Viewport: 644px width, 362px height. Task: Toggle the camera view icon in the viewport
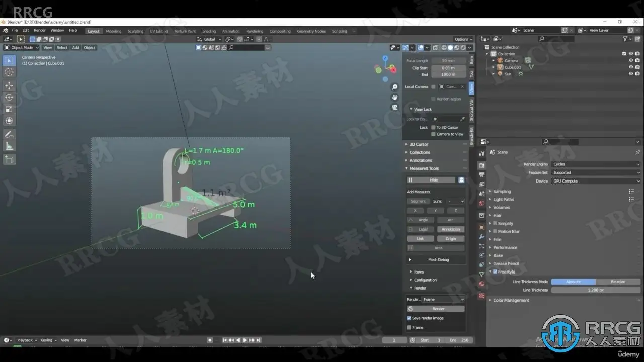pyautogui.click(x=395, y=107)
